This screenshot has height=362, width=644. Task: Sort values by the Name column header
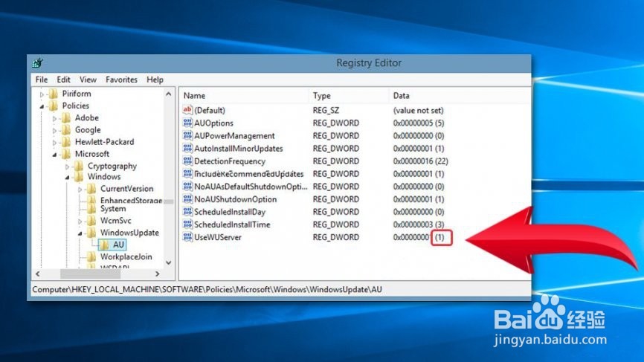[x=244, y=96]
